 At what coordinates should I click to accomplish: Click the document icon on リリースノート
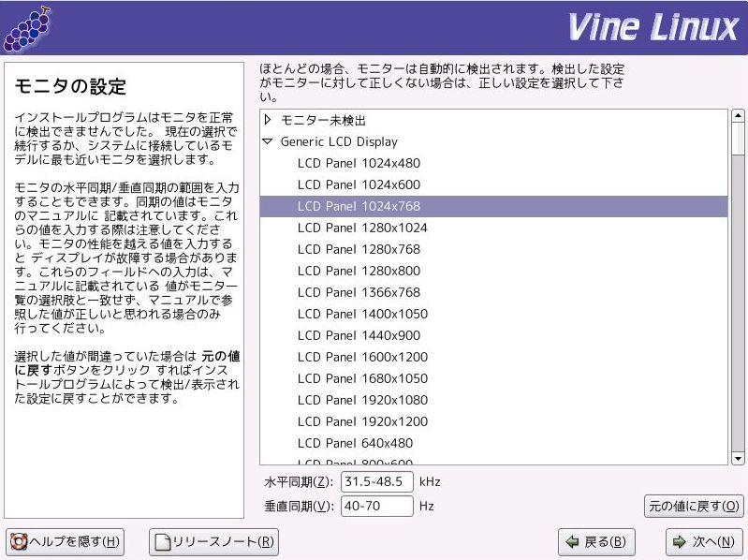pyautogui.click(x=162, y=542)
